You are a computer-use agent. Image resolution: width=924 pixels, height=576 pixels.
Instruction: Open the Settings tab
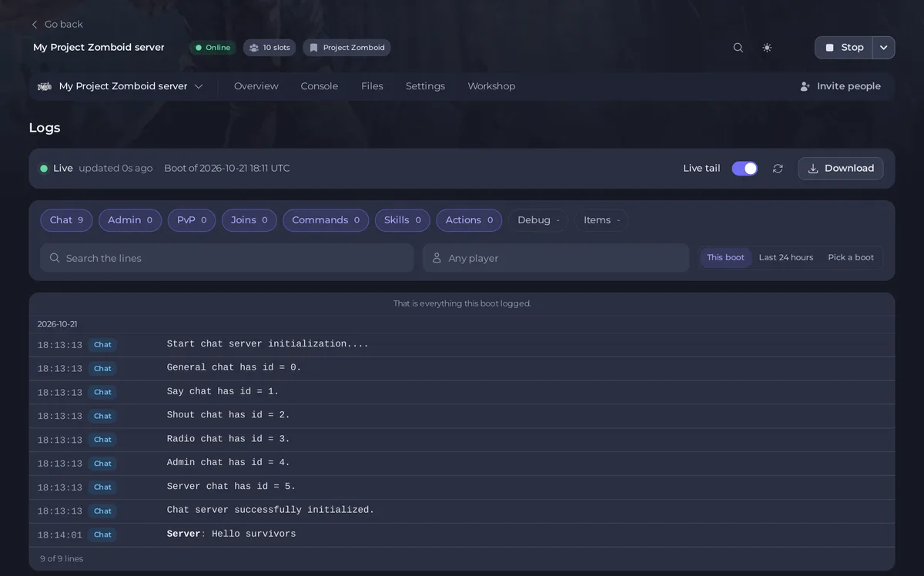425,86
